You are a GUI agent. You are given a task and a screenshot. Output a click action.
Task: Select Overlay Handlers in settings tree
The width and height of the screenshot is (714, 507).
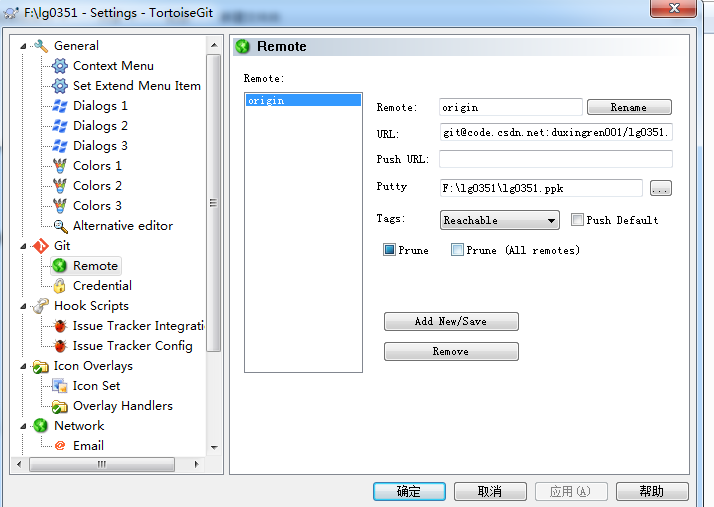(122, 406)
